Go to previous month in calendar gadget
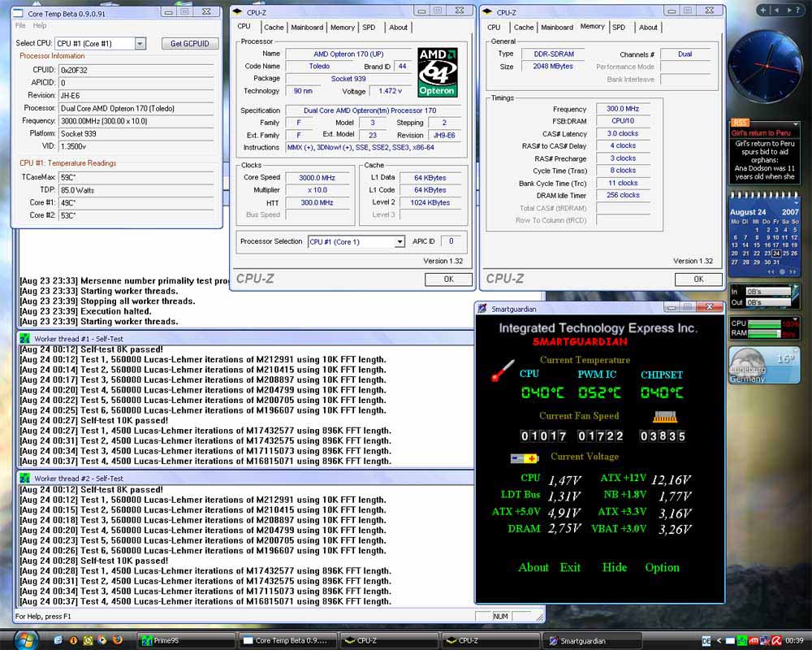 [771, 271]
